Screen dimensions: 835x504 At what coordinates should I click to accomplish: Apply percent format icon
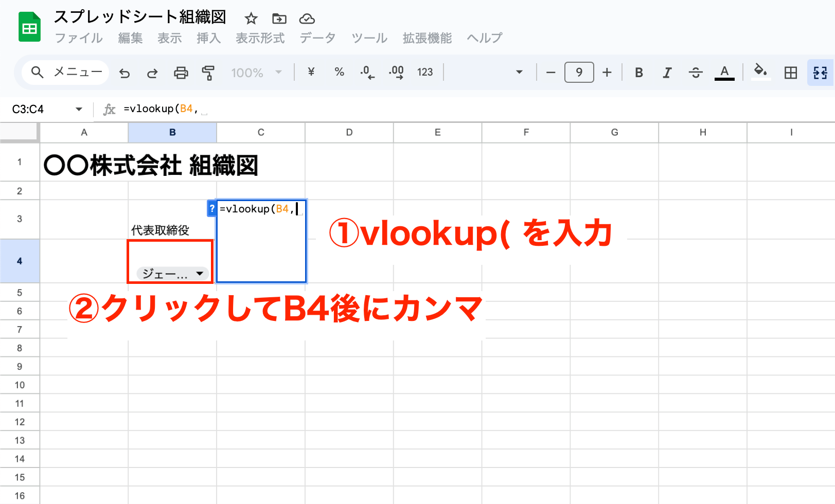(x=339, y=73)
